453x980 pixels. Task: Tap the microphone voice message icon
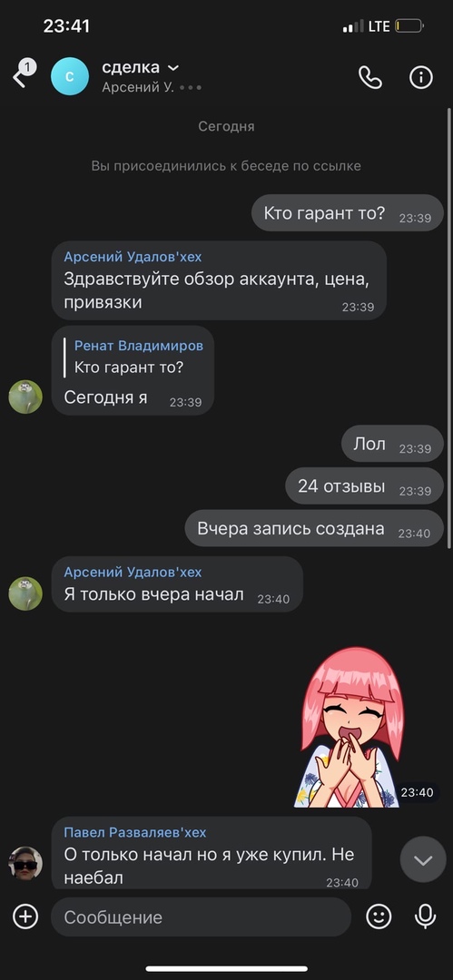point(426,916)
